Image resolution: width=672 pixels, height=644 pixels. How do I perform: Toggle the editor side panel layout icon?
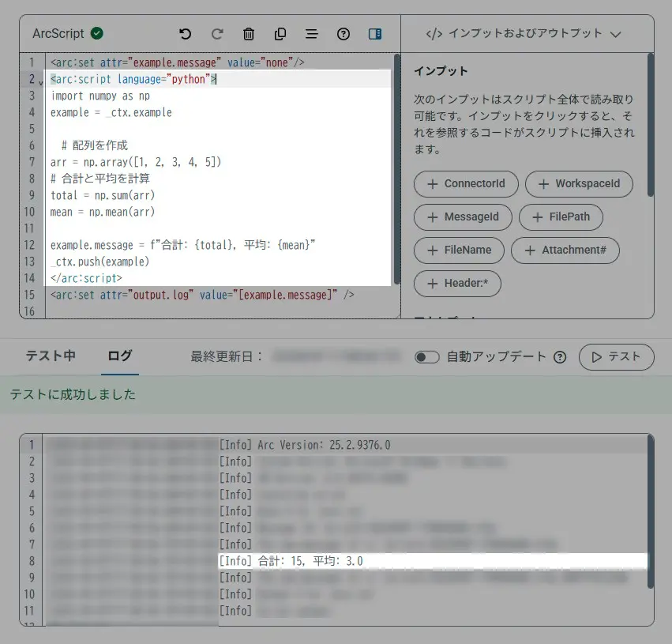pos(375,34)
